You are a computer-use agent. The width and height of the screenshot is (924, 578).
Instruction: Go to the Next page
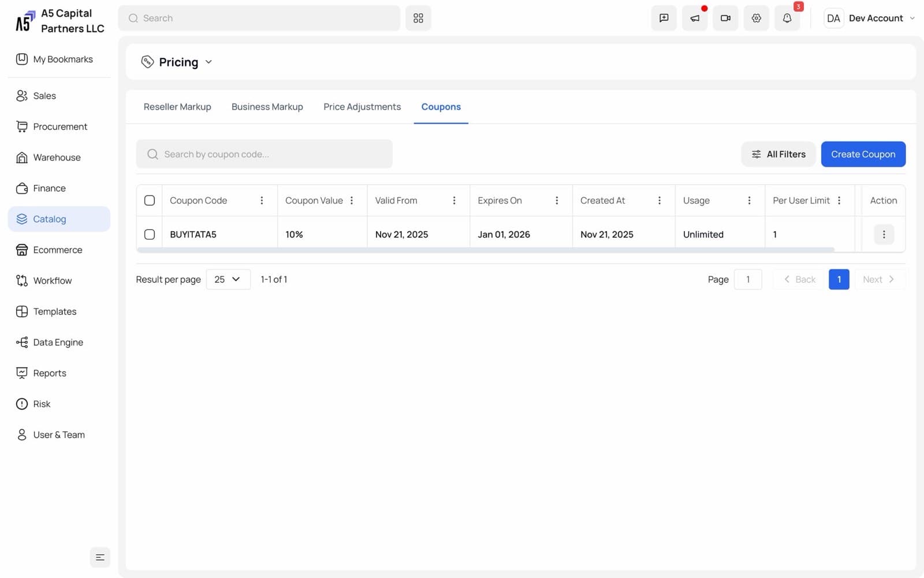880,279
